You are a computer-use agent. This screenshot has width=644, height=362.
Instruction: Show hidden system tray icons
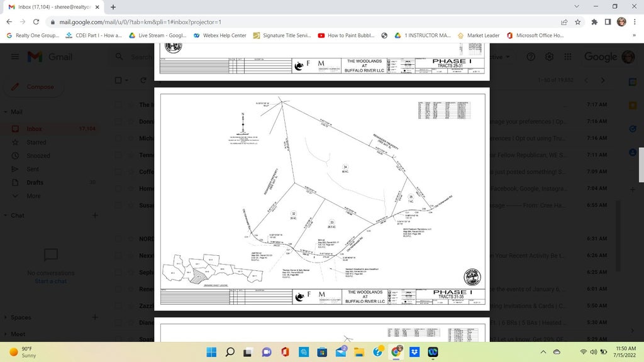pos(543,352)
